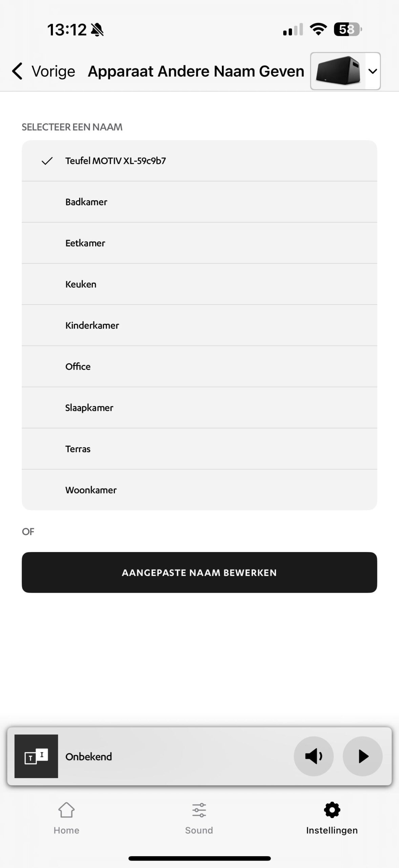Tap the volume speaker icon in player

[x=313, y=756]
